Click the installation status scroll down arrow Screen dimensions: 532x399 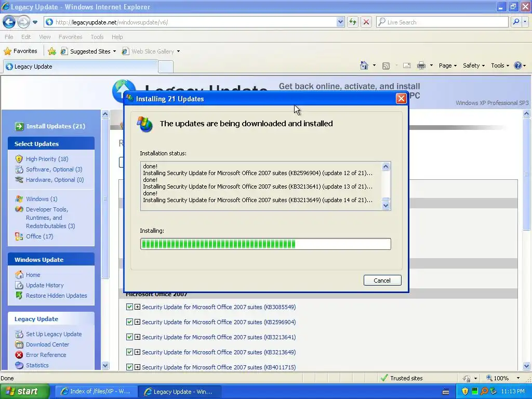[x=386, y=205]
